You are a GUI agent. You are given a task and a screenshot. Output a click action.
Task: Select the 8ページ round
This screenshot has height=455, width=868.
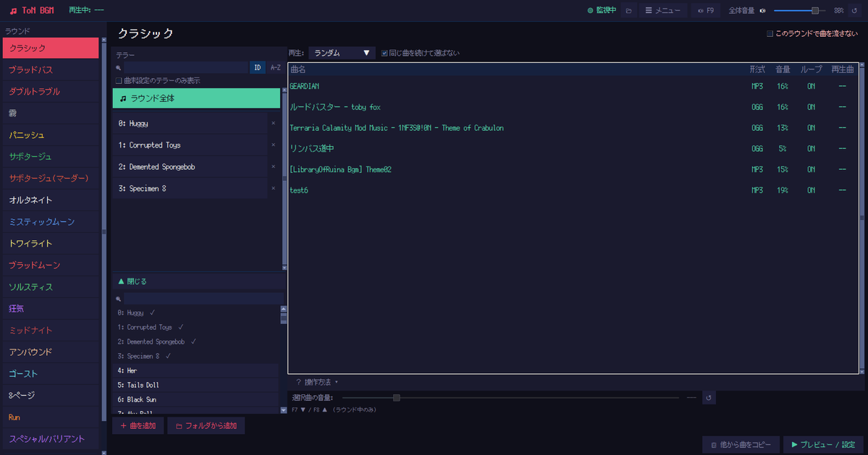(x=51, y=395)
